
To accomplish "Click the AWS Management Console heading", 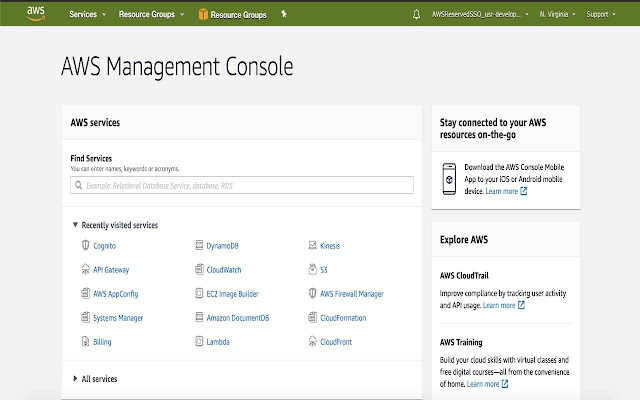I will (x=177, y=66).
